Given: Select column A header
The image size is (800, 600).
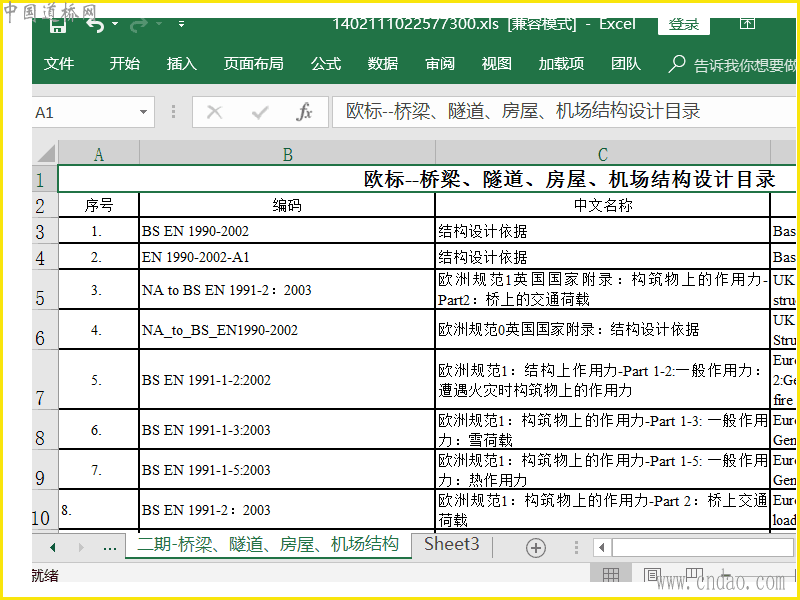Looking at the screenshot, I should 98,154.
